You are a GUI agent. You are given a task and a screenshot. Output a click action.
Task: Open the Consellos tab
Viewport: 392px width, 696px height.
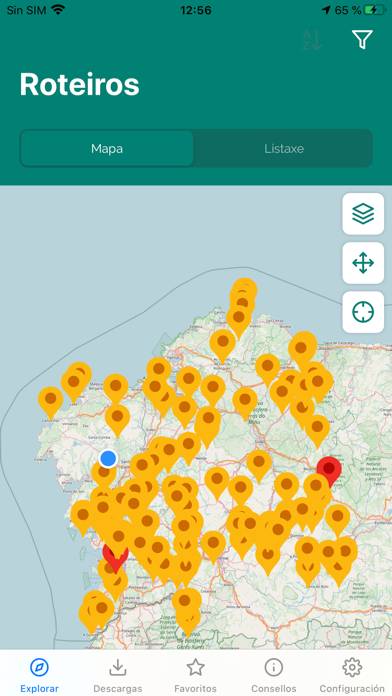(274, 676)
